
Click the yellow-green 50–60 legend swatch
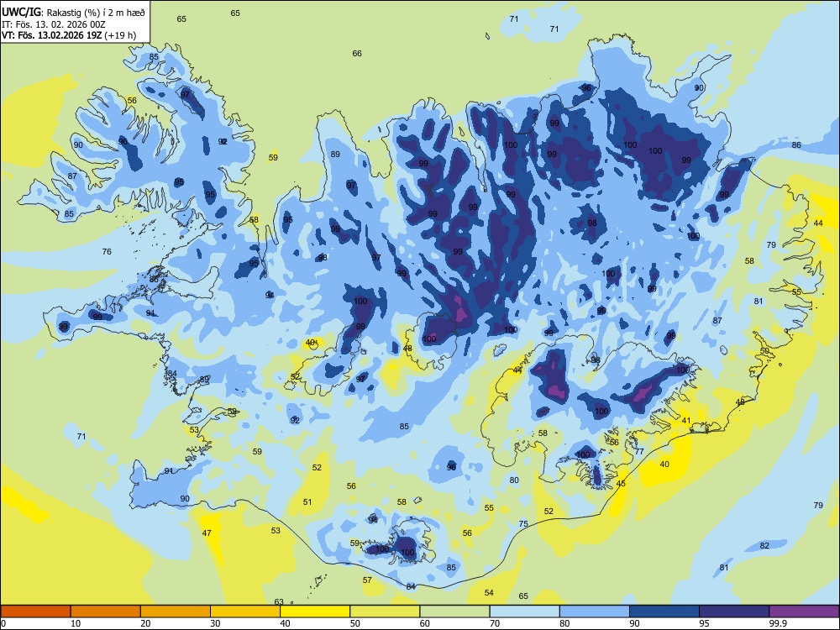(x=385, y=612)
